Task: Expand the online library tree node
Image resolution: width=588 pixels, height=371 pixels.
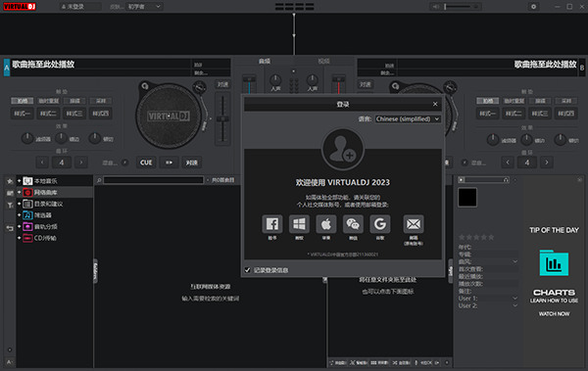Action: (x=20, y=192)
